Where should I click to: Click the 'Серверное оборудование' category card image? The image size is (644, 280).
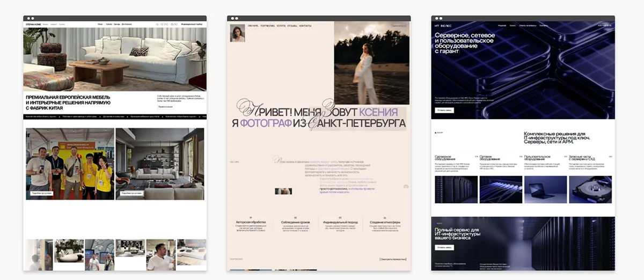pos(456,189)
